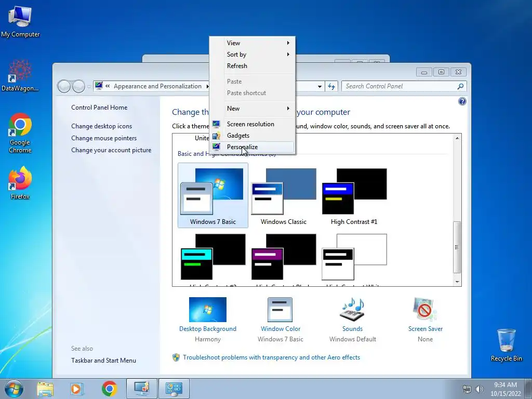The image size is (532, 399).
Task: Go to Control Panel Home
Action: tap(99, 108)
